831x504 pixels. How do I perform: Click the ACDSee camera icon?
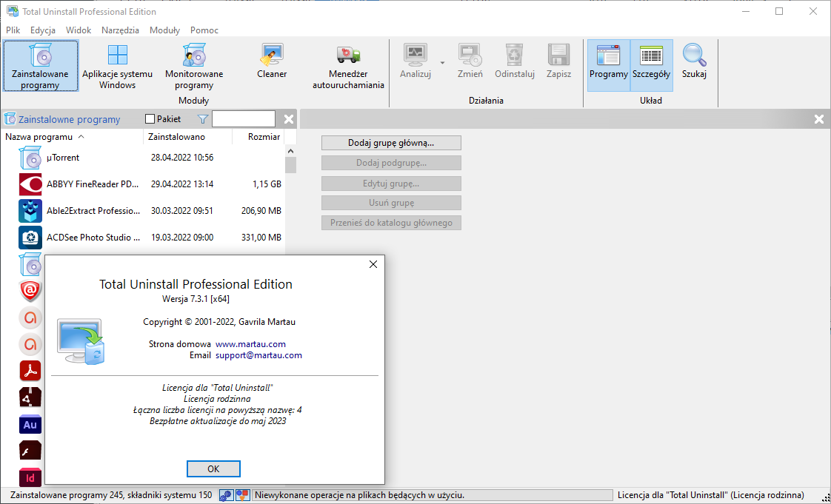point(30,237)
